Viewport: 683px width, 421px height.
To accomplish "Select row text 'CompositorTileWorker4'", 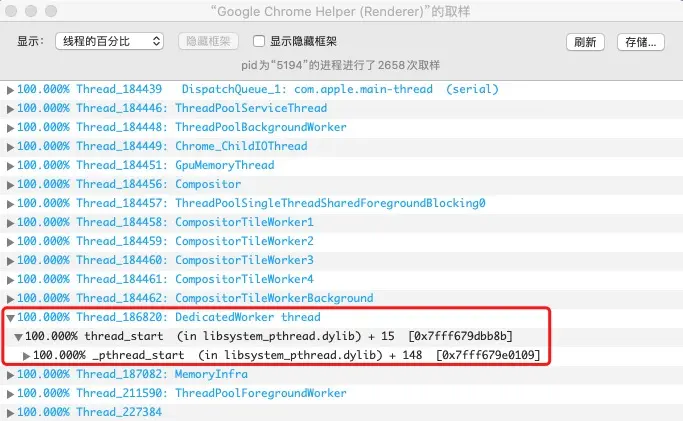I will (244, 279).
